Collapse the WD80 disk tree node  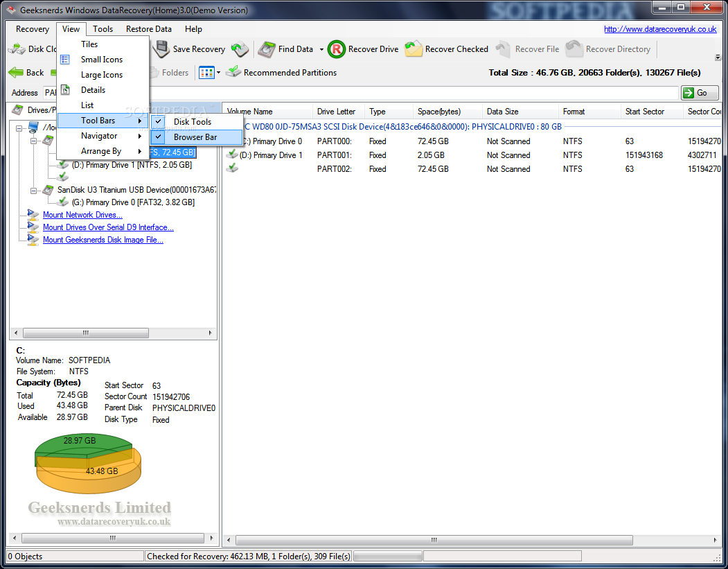[33, 140]
